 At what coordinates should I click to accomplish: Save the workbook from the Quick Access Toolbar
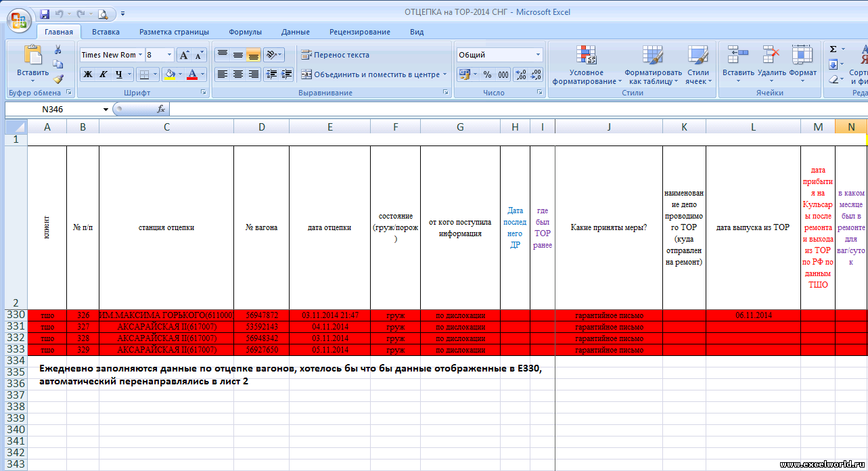pyautogui.click(x=45, y=13)
